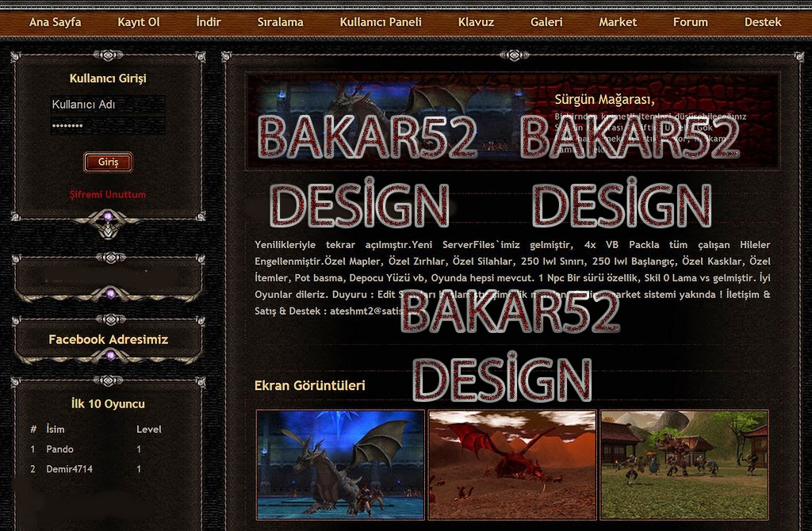The image size is (812, 531).
Task: Open the Forum link in navigation
Action: coord(691,22)
